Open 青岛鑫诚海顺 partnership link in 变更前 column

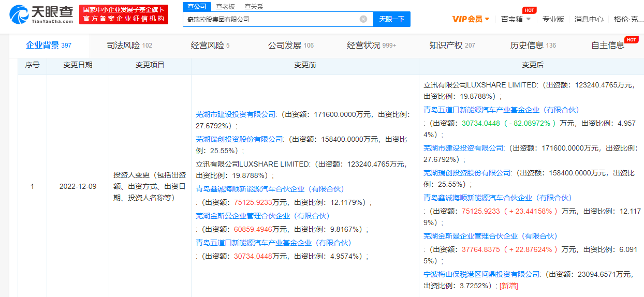point(270,189)
